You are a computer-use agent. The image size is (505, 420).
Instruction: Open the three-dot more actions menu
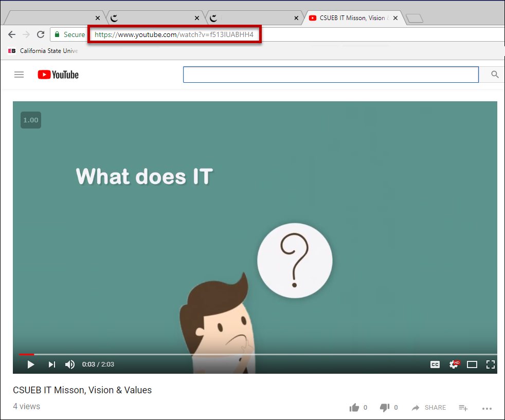(487, 408)
